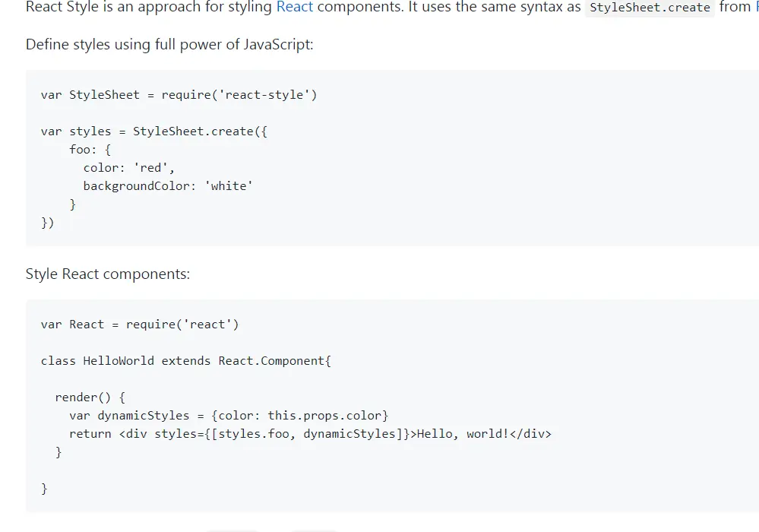Click this.props.color in the dynamicStyles line
The image size is (759, 532).
pyautogui.click(x=324, y=416)
